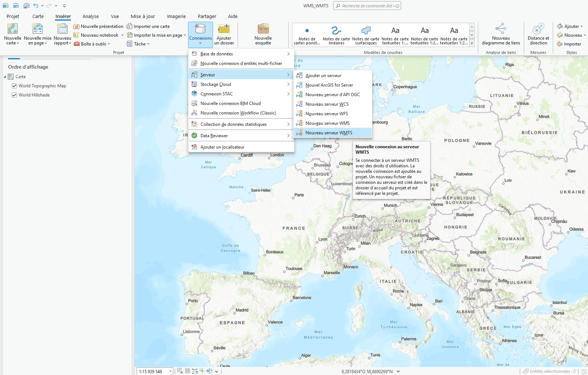
Task: Select Notes de cartes ponctuelles template
Action: click(307, 35)
